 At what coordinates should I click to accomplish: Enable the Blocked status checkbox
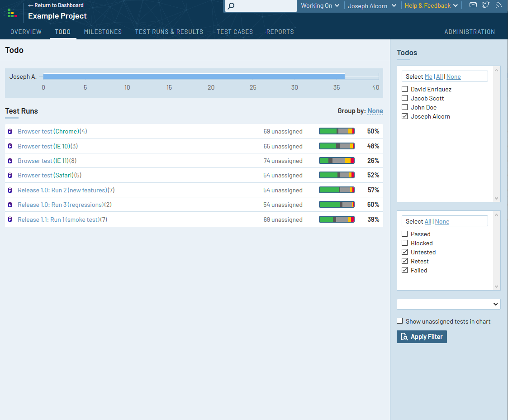(x=405, y=243)
